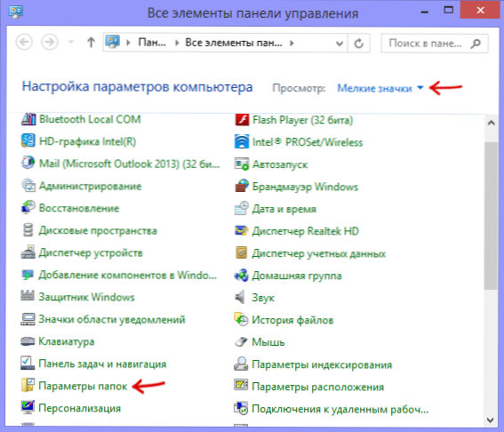
Task: Open the address bar history dropdown arrow
Action: click(340, 43)
